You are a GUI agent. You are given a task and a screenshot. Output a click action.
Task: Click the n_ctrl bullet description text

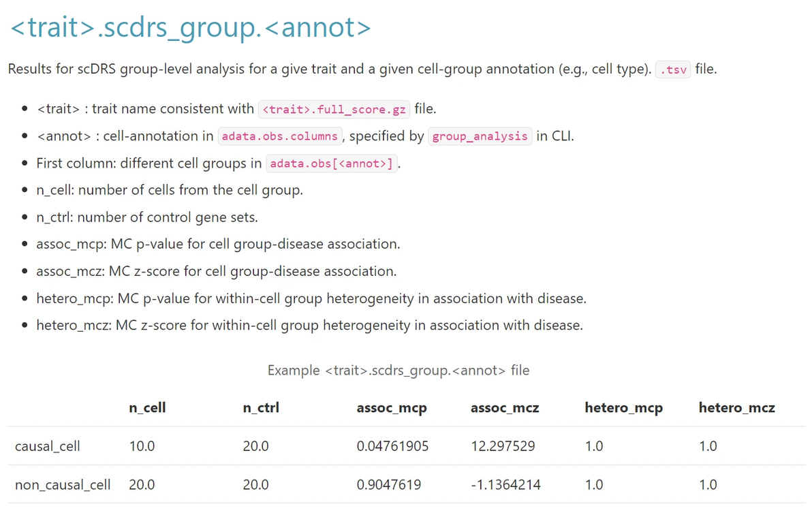click(x=147, y=217)
